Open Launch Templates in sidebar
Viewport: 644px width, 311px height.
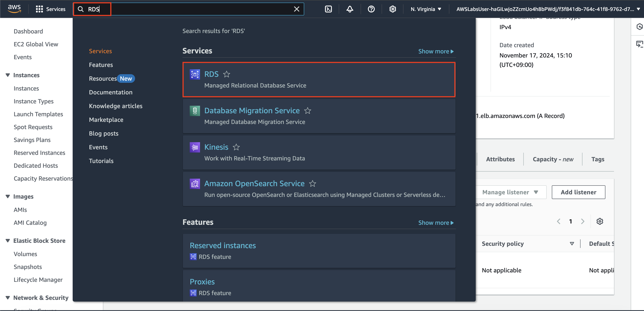pos(38,114)
